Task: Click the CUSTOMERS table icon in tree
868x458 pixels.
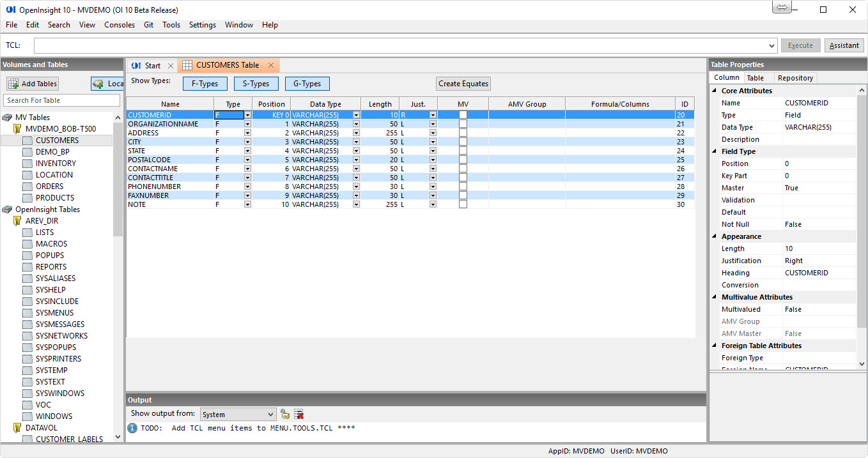Action: [27, 141]
